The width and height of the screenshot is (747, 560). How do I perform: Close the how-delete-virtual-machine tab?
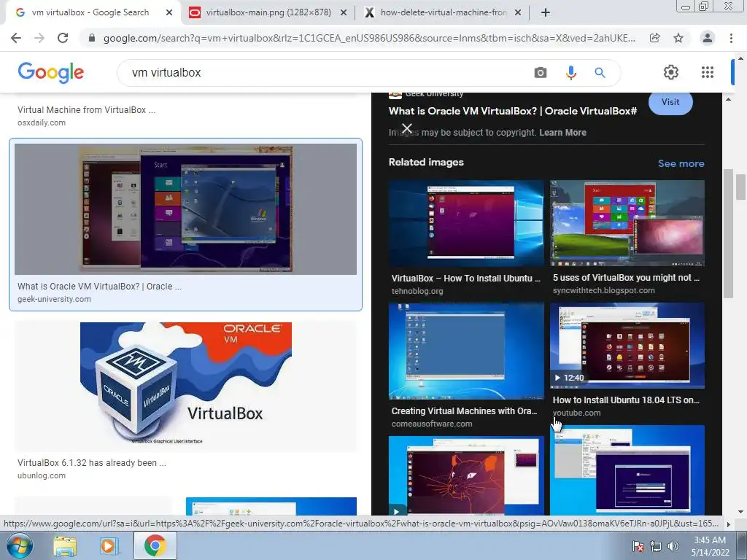coord(518,12)
